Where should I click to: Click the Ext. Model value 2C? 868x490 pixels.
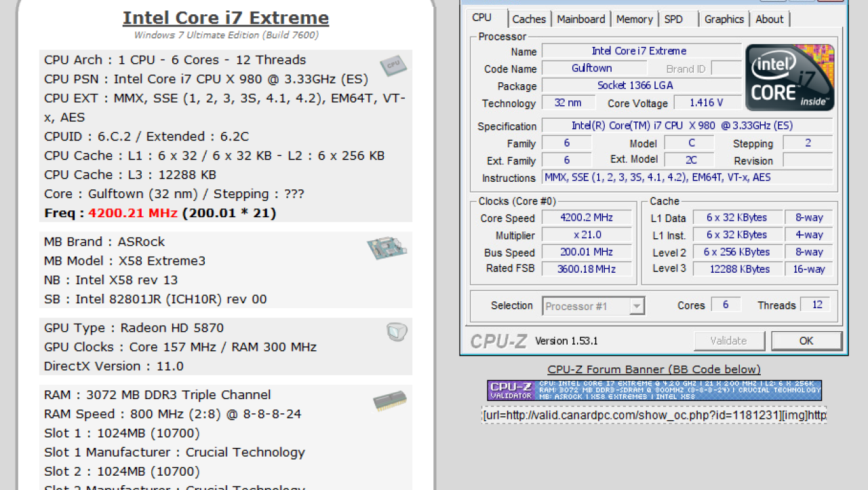click(689, 160)
